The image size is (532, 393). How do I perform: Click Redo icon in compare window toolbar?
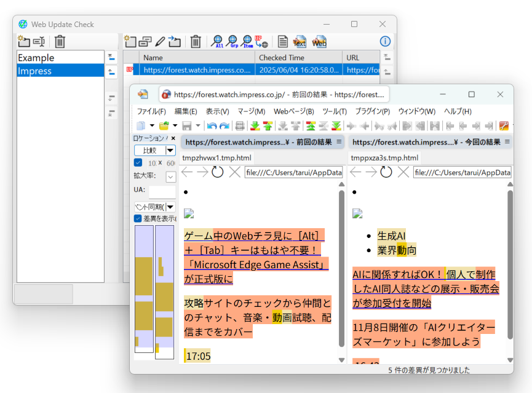(224, 126)
